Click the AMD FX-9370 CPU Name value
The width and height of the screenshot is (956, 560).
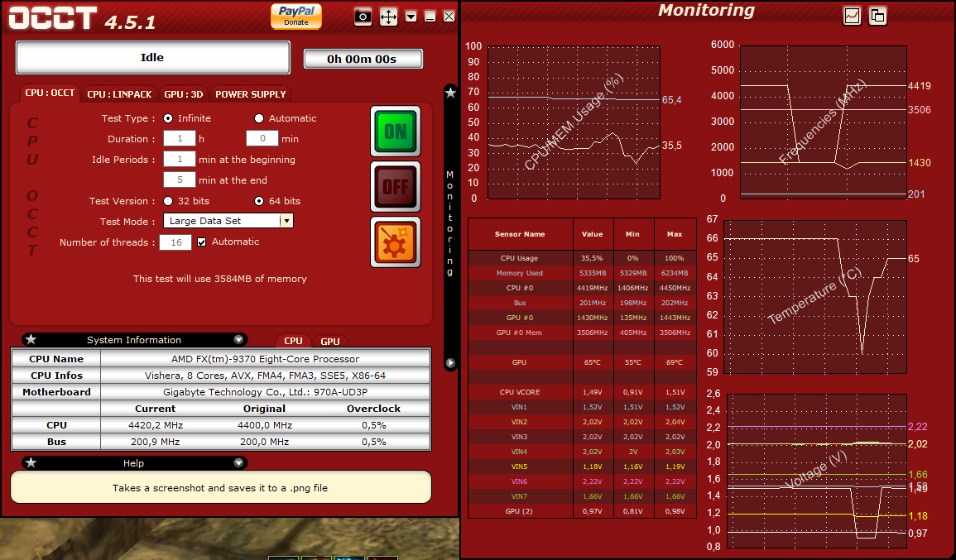coord(265,359)
